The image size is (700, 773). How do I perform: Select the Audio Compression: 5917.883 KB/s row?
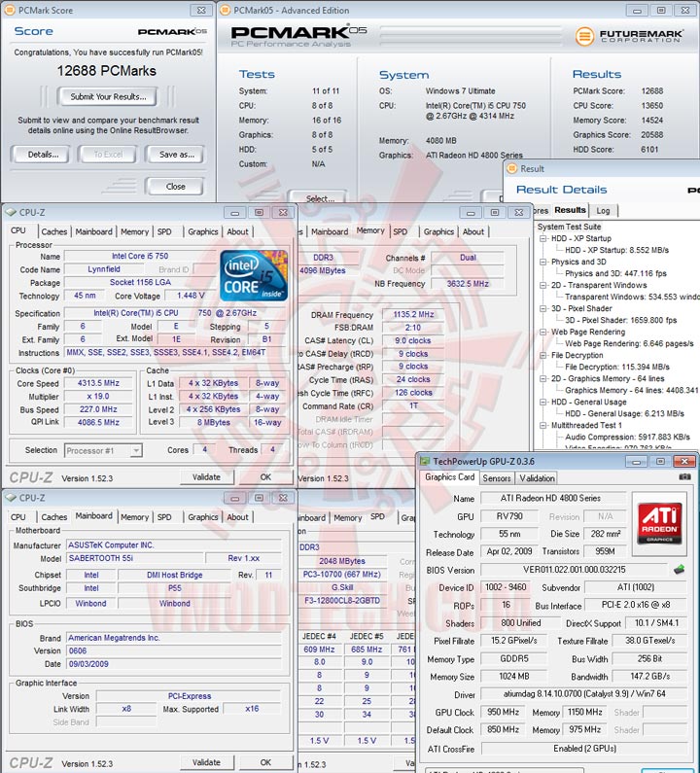coord(627,437)
